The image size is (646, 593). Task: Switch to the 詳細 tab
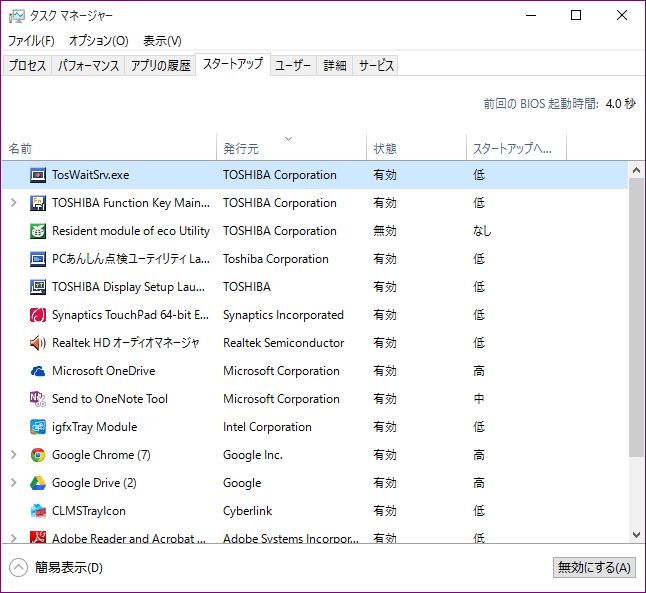click(x=335, y=66)
